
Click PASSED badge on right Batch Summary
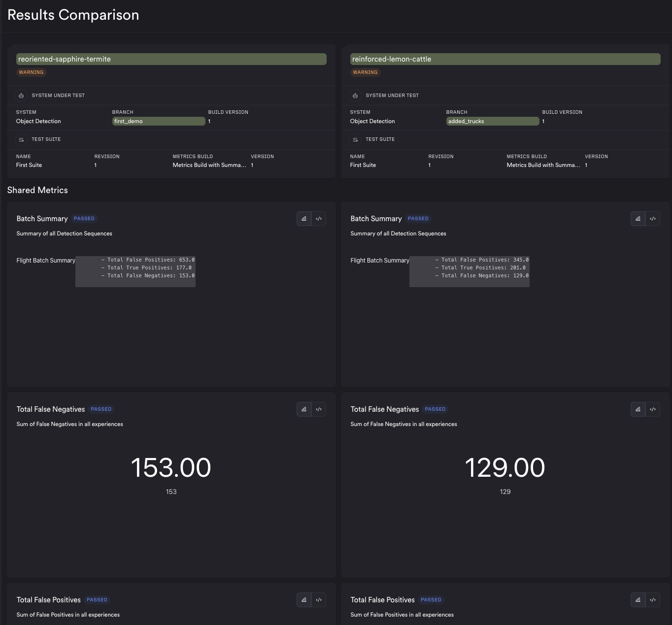click(x=418, y=219)
